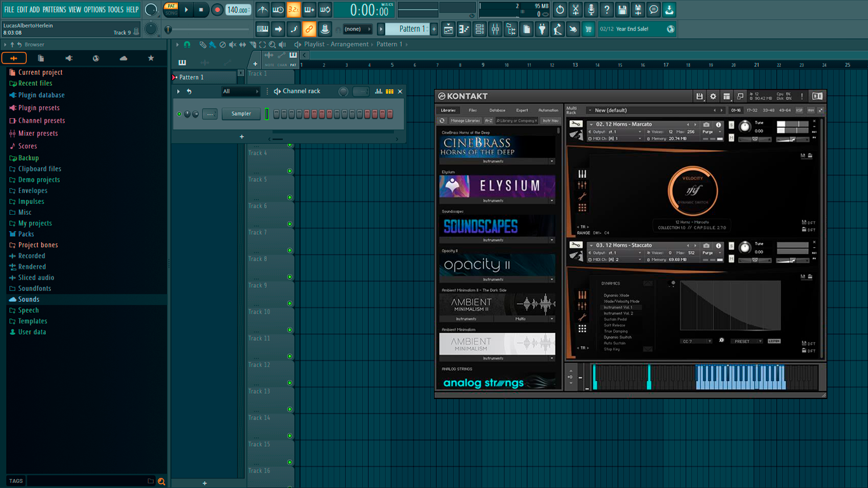Switch to Kontakt Automation tab
Image resolution: width=868 pixels, height=488 pixels.
[x=548, y=111]
